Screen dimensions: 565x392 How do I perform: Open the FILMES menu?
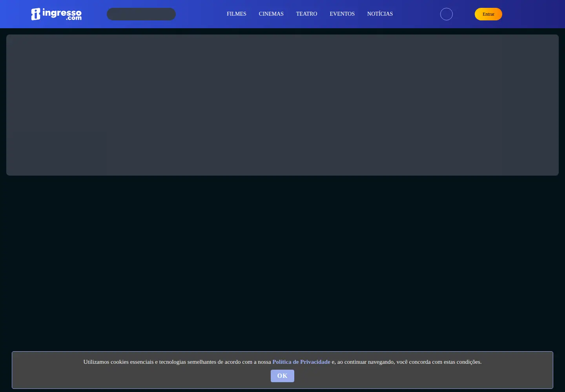point(237,14)
